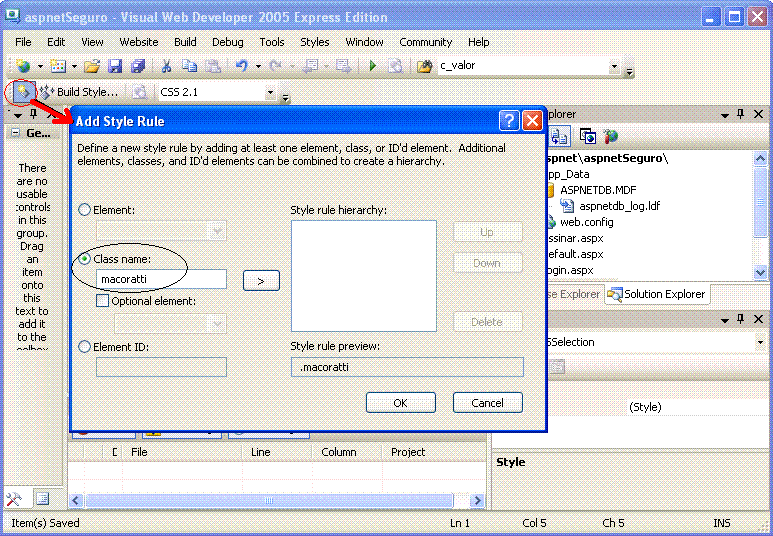Open the Undo history dropdown arrow
The image size is (773, 536).
pos(258,66)
